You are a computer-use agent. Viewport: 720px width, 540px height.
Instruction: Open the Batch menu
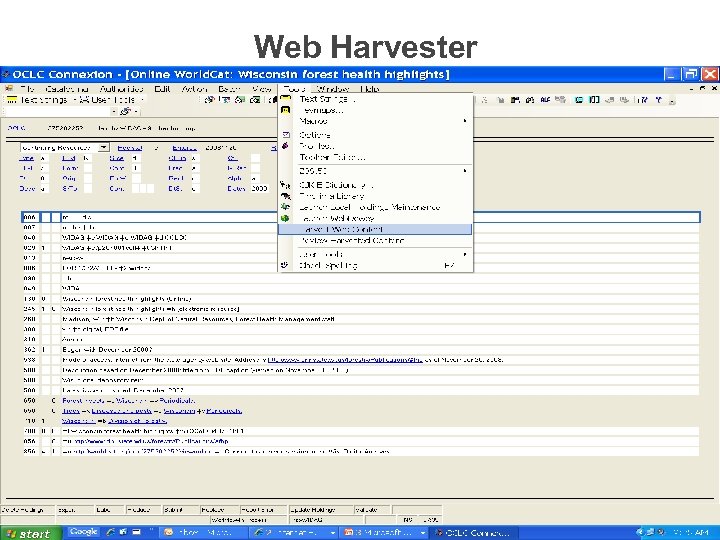pyautogui.click(x=229, y=89)
